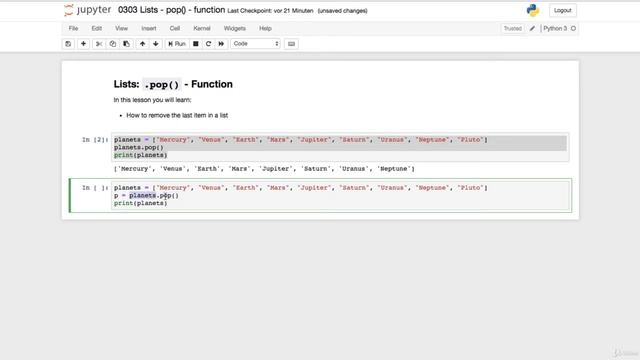The image size is (640, 360).
Task: Click the Trusted notebook indicator
Action: [x=513, y=29]
